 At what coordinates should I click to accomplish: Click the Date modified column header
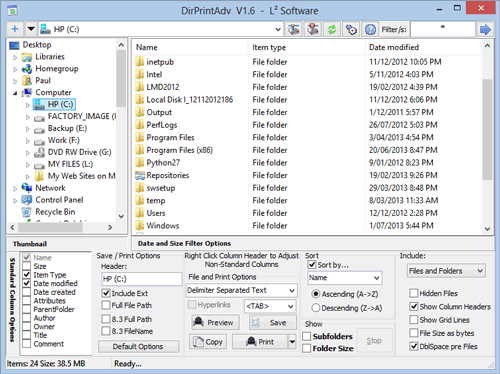tap(394, 47)
